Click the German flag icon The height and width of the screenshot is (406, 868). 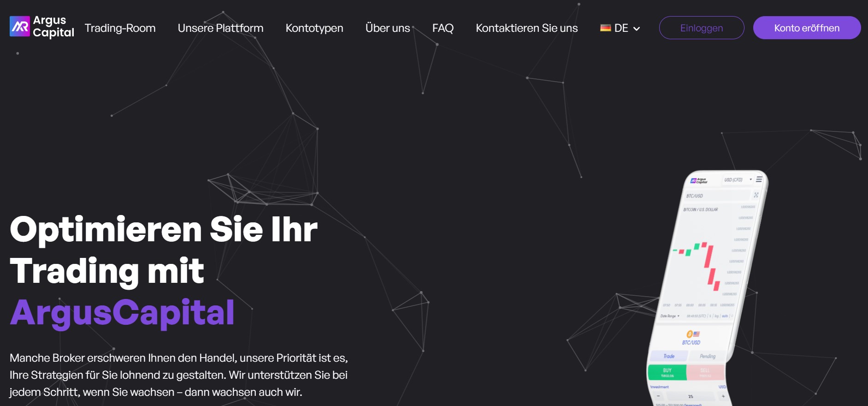point(605,28)
